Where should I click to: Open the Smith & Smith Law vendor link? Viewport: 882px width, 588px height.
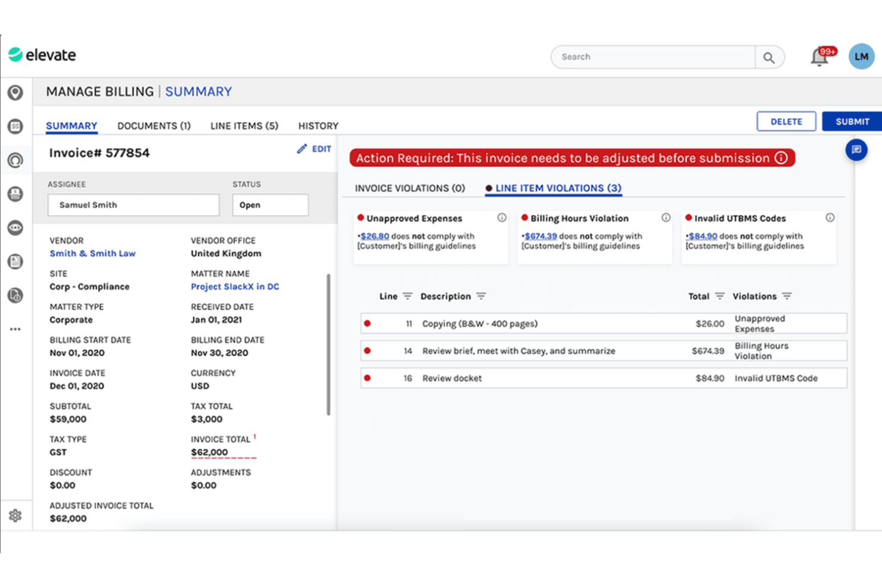[92, 253]
